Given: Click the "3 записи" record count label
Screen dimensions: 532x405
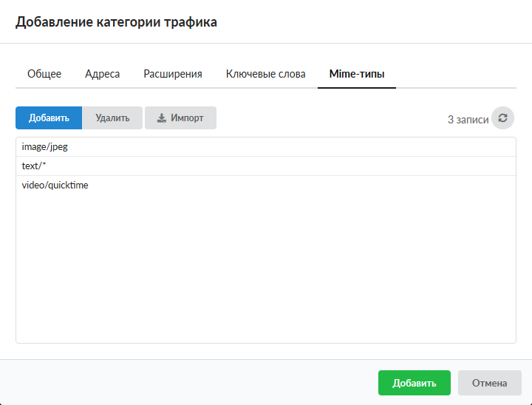Looking at the screenshot, I should point(468,119).
